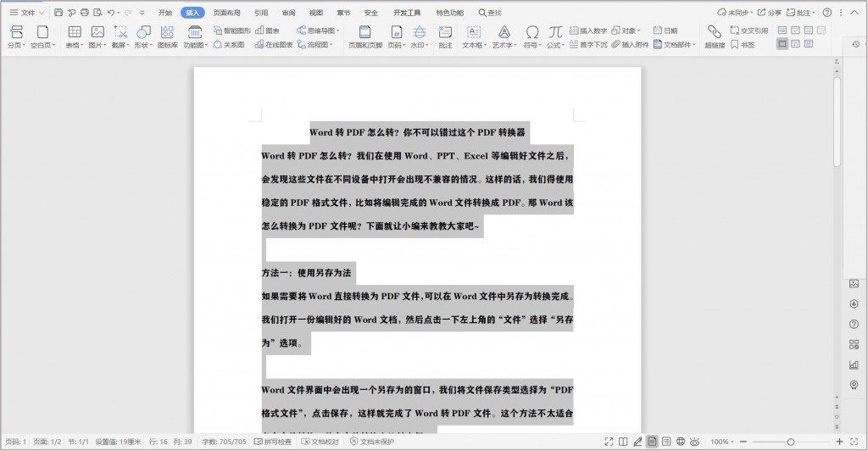The width and height of the screenshot is (868, 451).
Task: Open the 文本框 text box dropdown
Action: (474, 45)
